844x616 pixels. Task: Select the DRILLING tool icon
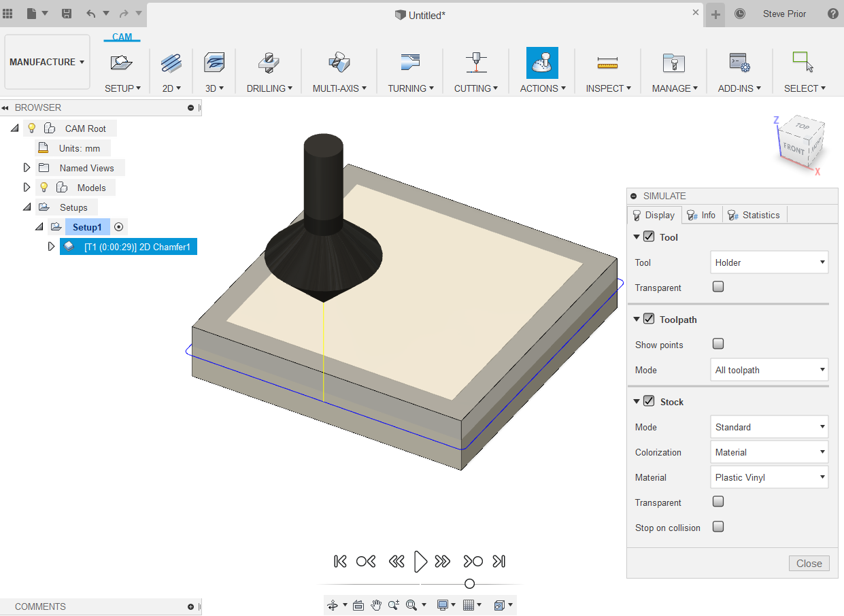tap(268, 62)
